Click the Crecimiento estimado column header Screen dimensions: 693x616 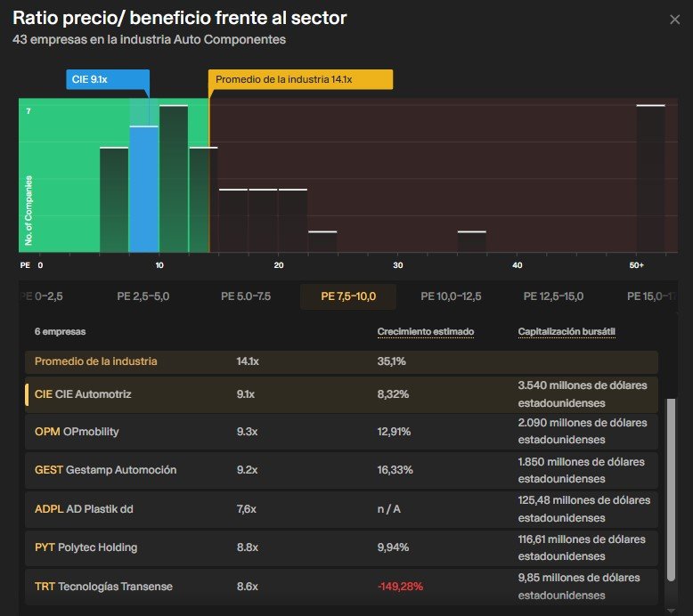[426, 332]
